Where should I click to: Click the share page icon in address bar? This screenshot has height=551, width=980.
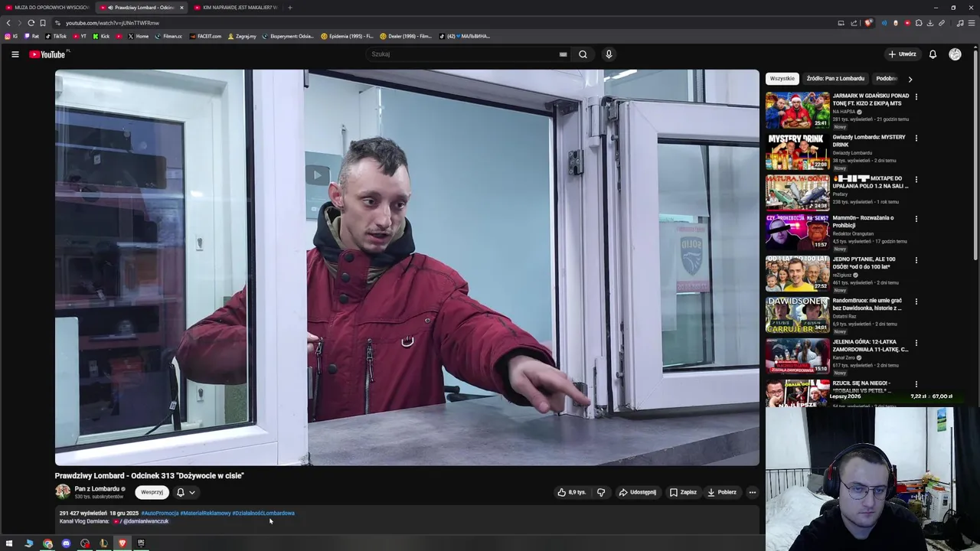point(854,23)
